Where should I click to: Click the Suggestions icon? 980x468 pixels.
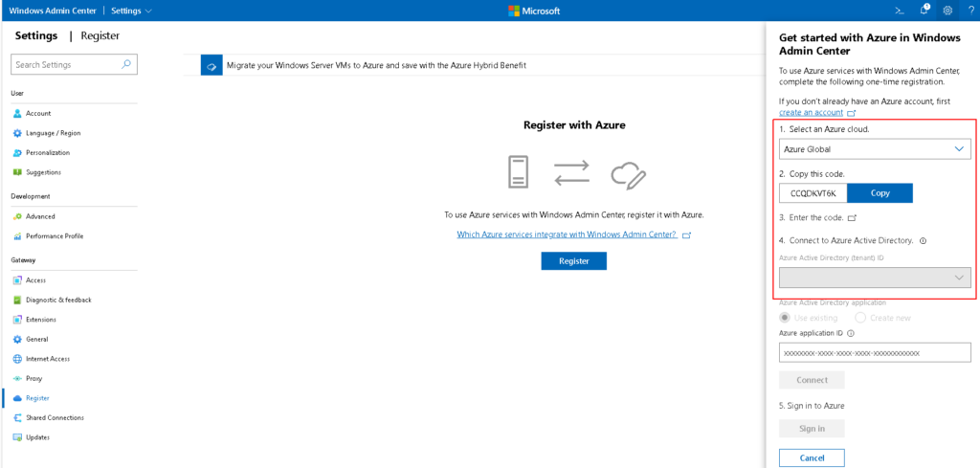tap(17, 172)
